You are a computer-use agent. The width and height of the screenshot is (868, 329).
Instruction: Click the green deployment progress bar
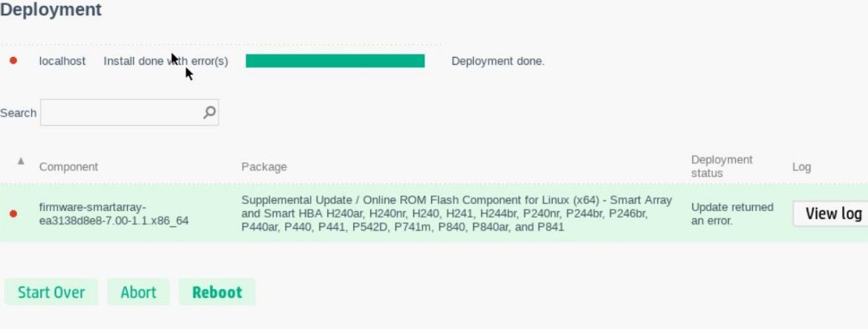(x=335, y=61)
